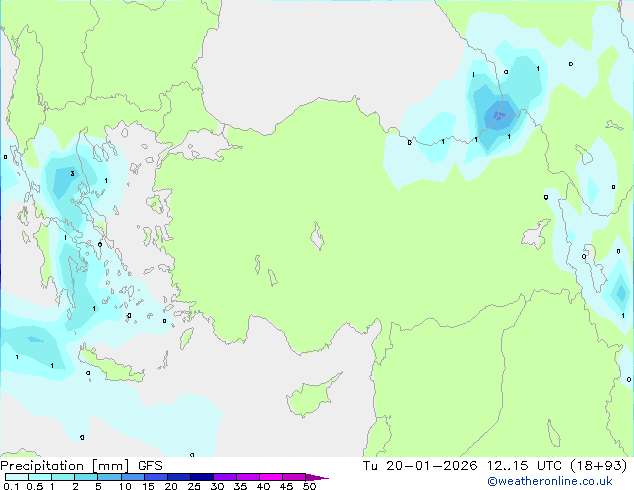
Task: Select the 2–5 mm legend swatch
Action: 86,477
